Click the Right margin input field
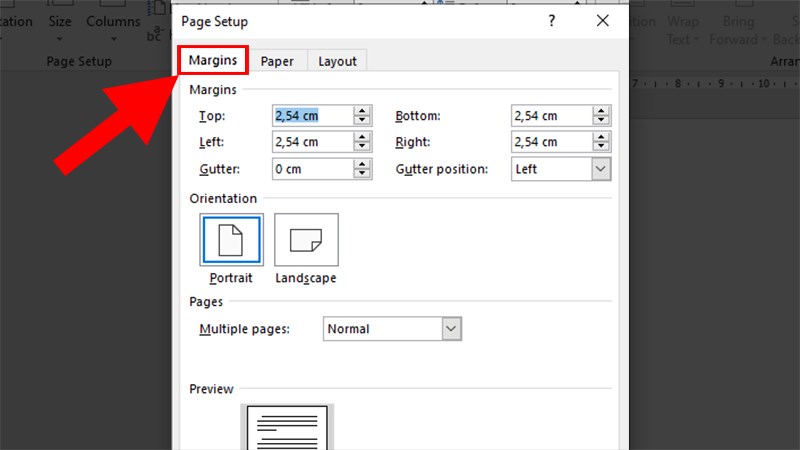This screenshot has height=450, width=800. click(x=552, y=142)
